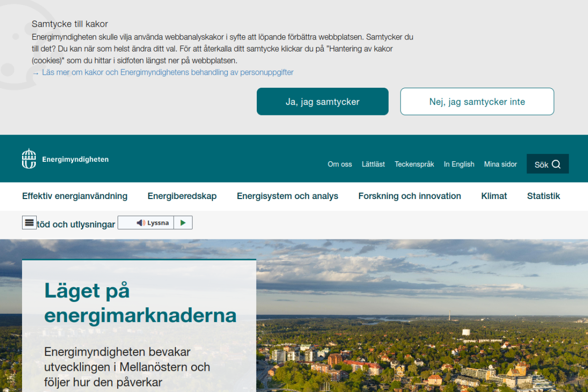This screenshot has height=392, width=588.
Task: Open the Statistik menu item
Action: (x=543, y=196)
